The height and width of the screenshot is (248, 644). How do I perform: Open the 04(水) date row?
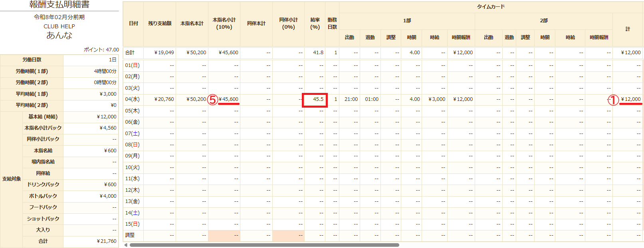[132, 99]
